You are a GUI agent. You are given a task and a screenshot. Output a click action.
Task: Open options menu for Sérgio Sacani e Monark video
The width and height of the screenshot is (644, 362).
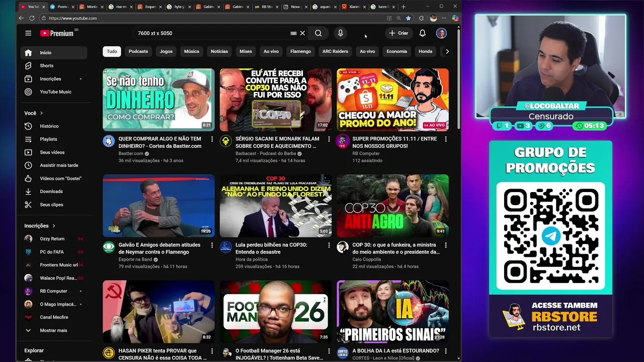(329, 139)
